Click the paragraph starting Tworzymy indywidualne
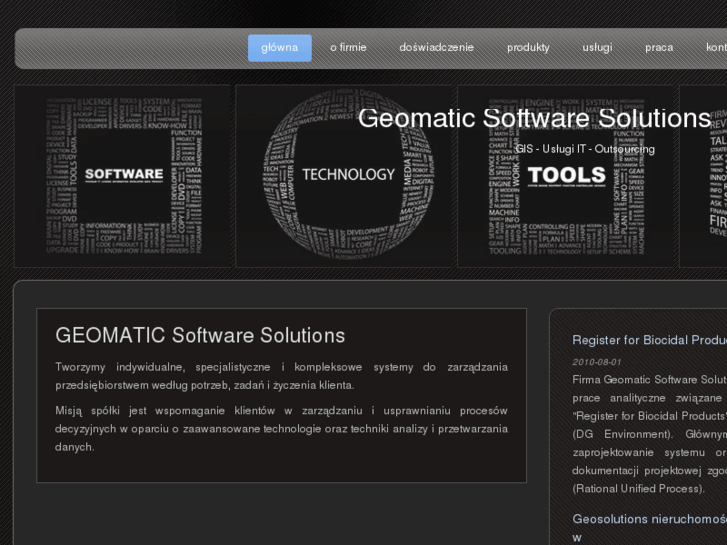 pos(281,376)
